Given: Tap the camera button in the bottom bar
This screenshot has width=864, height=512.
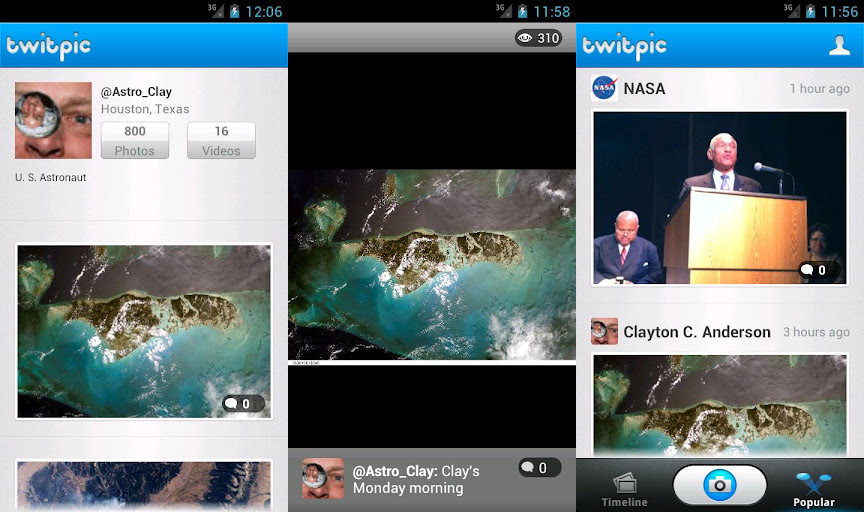Looking at the screenshot, I should [719, 485].
